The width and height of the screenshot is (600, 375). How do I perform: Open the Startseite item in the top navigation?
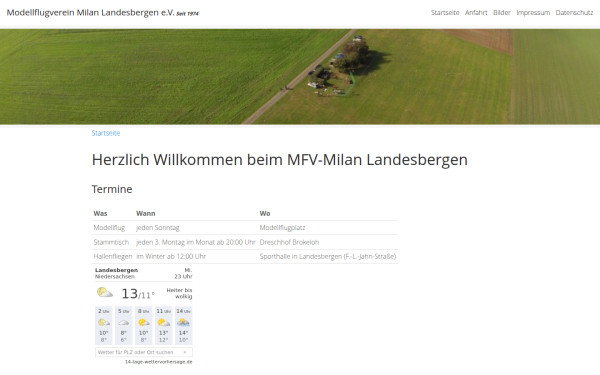click(445, 13)
